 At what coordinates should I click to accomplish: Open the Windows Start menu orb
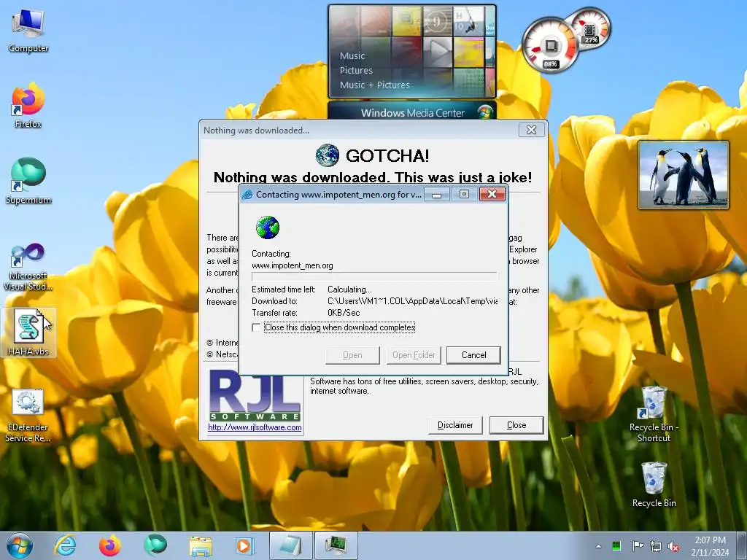[x=20, y=545]
